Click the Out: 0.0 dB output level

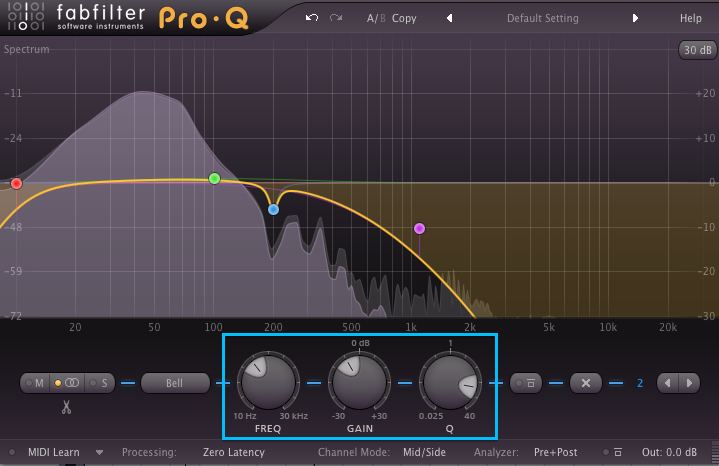pyautogui.click(x=669, y=452)
